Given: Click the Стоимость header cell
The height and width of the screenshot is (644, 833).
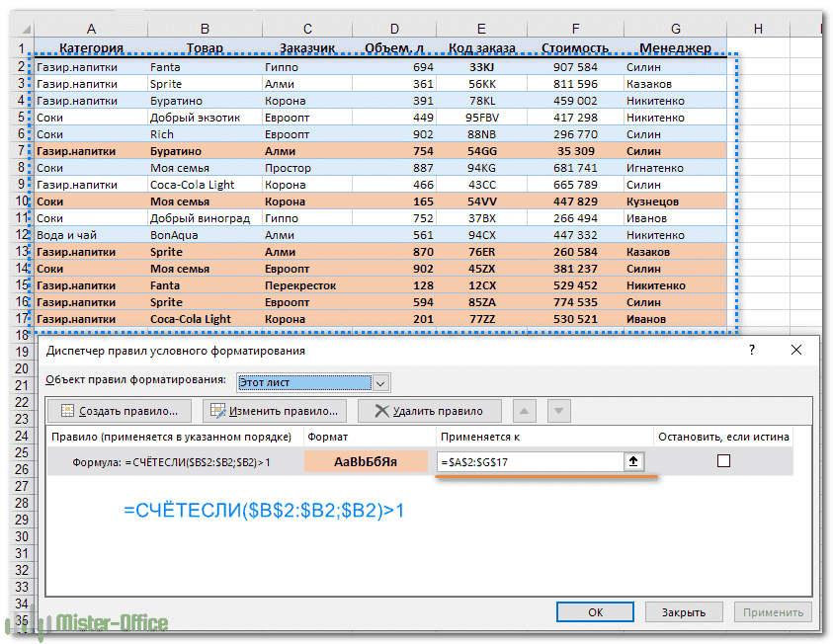Looking at the screenshot, I should 575,47.
